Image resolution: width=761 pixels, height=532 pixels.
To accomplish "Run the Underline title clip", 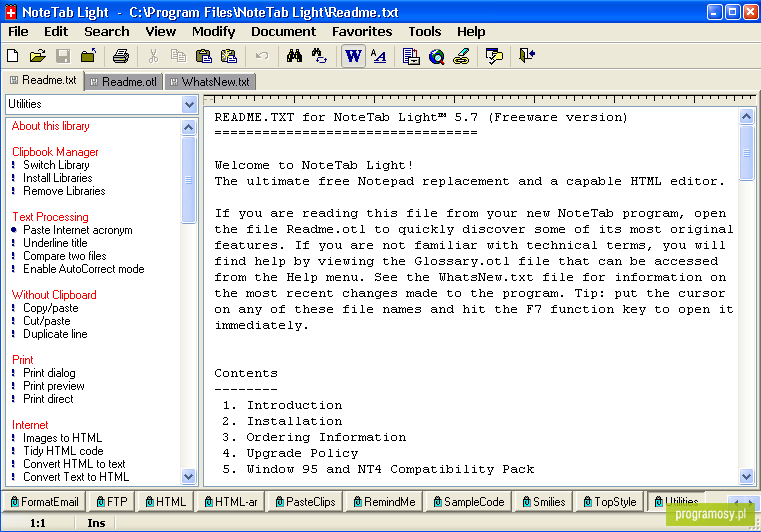I will 55,243.
